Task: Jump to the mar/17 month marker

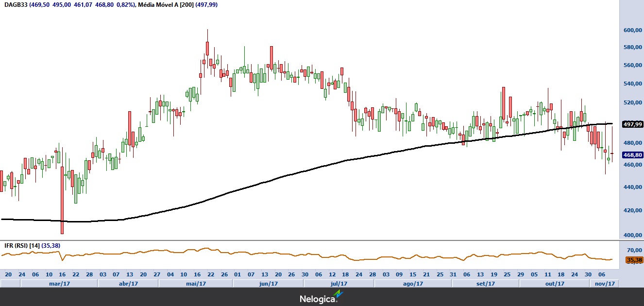Action: [58, 284]
